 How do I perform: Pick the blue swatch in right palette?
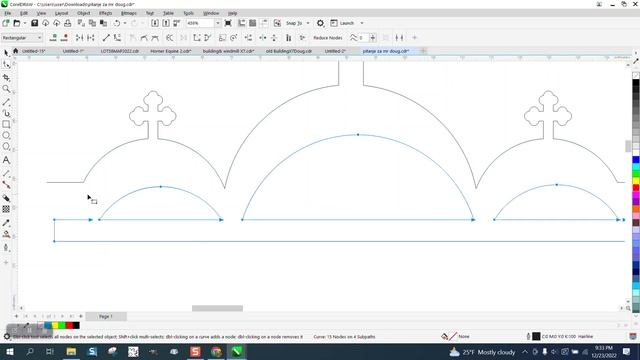[x=636, y=160]
